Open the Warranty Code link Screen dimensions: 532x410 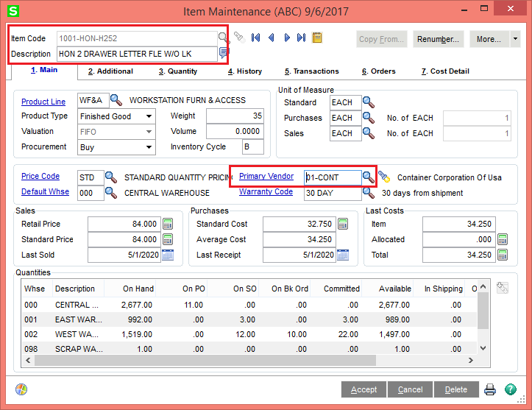pyautogui.click(x=266, y=191)
